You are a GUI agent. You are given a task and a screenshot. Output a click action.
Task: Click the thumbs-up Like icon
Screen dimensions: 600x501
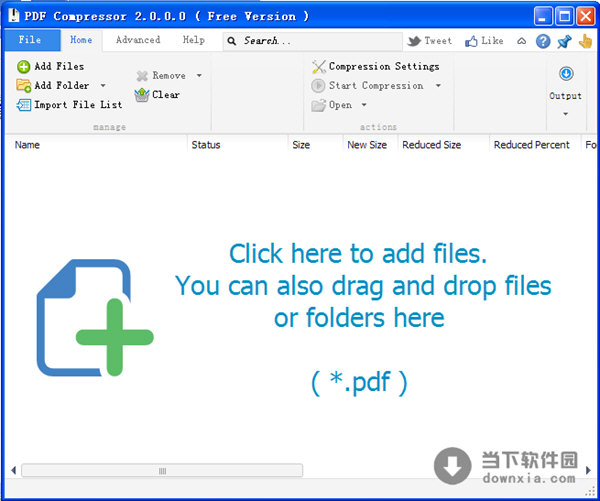471,41
